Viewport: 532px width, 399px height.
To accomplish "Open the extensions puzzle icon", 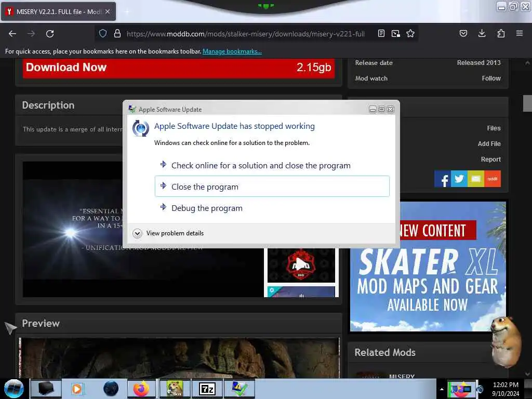I will (501, 33).
